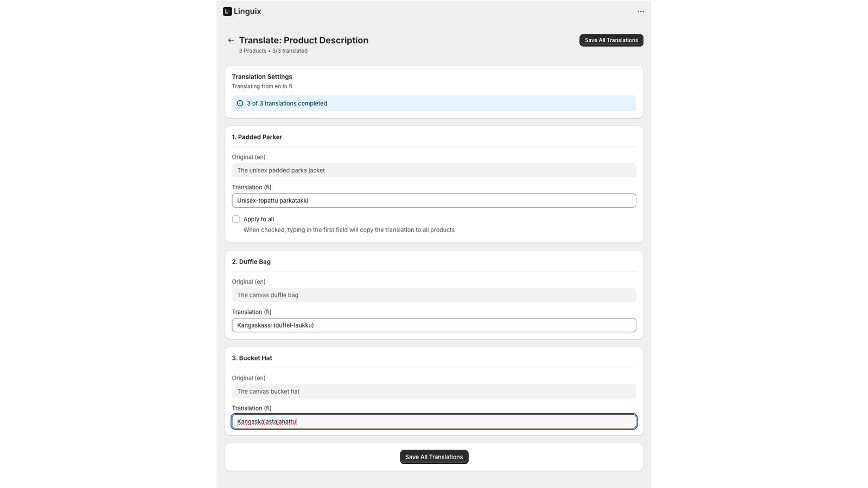Click the Bucket Hat translation field with Kangaskalastajahattu
Viewport: 868px width, 488px height.
pyautogui.click(x=433, y=421)
